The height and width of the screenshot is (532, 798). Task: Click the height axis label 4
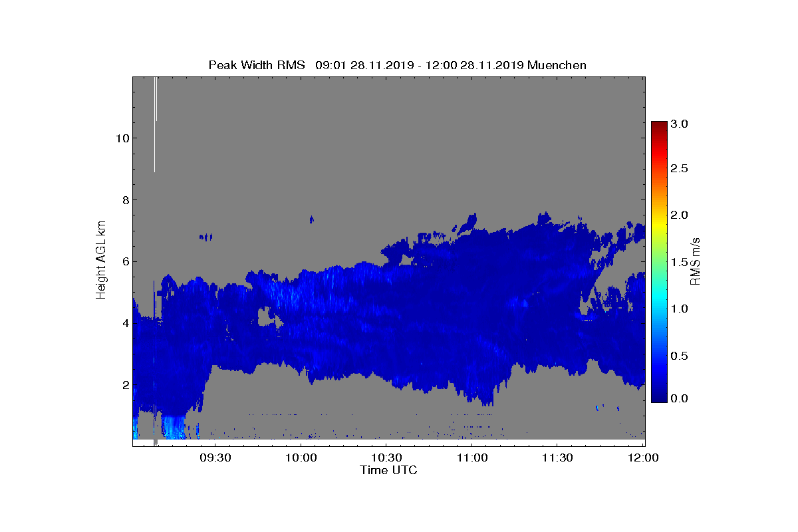[124, 323]
